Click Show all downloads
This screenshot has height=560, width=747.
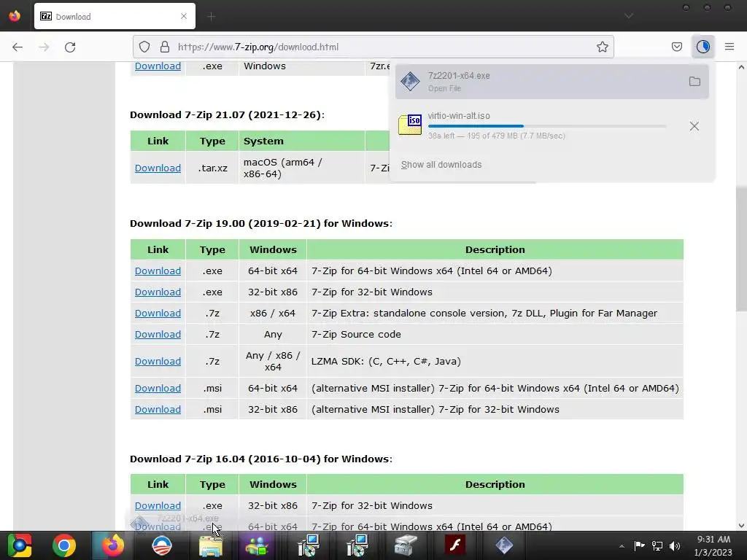(x=441, y=165)
